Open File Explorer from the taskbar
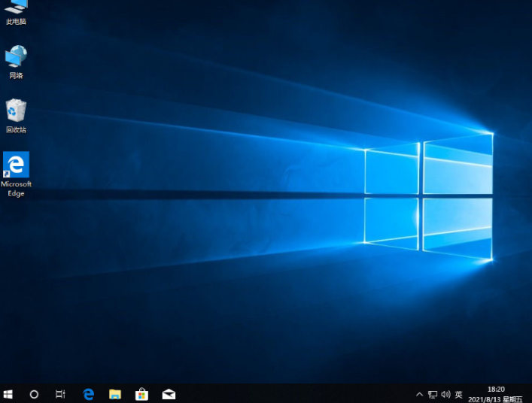 [114, 394]
